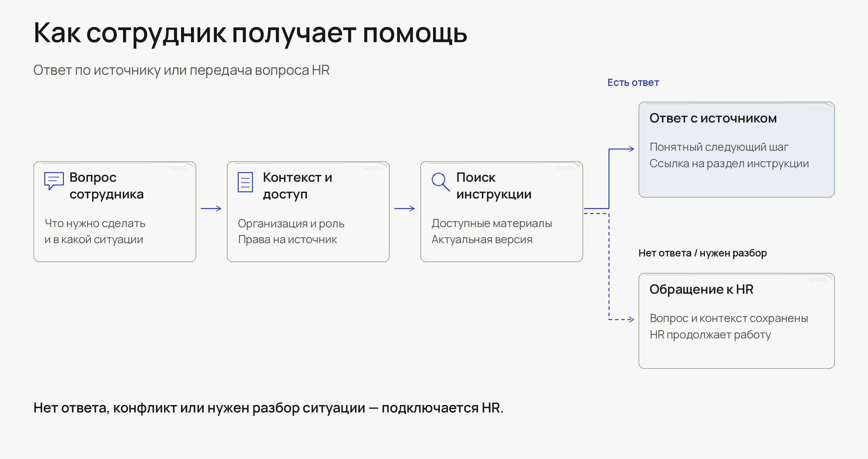Select the heading Контекст и доступ
The image size is (868, 459).
(298, 186)
